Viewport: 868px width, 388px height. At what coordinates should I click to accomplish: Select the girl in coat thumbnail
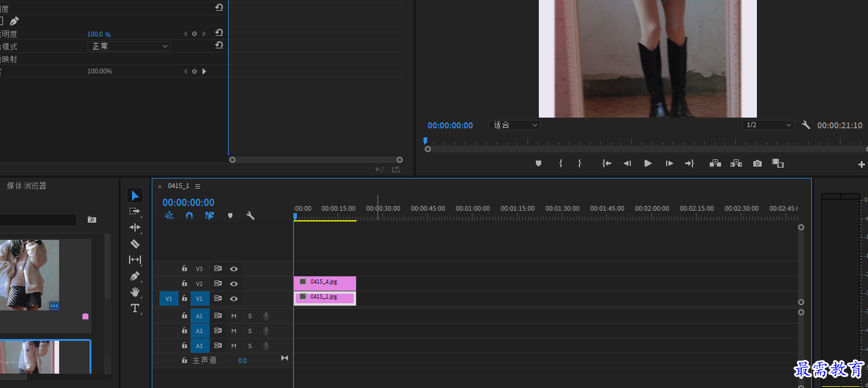point(29,275)
